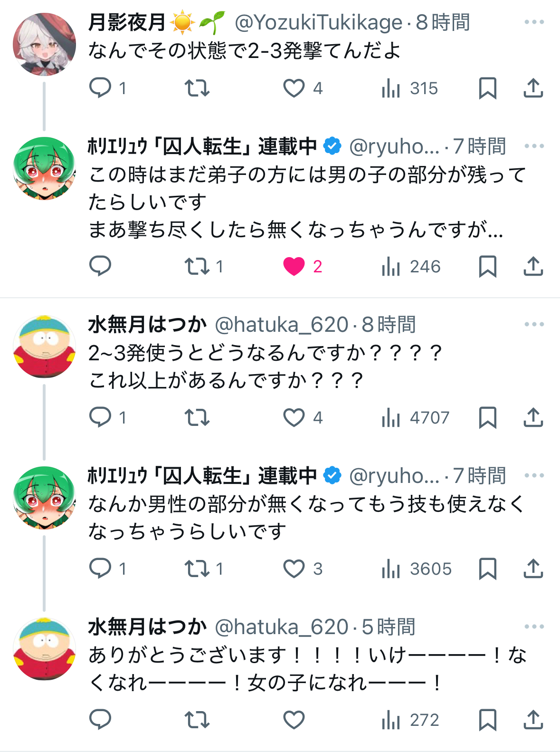Image resolution: width=560 pixels, height=752 pixels.
Task: Repost 月影夜月's tweet
Action: click(x=197, y=88)
